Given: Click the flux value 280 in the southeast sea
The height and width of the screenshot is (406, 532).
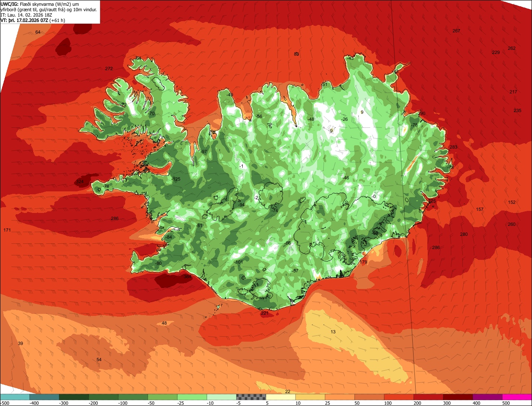Looking at the screenshot, I should pyautogui.click(x=464, y=234).
